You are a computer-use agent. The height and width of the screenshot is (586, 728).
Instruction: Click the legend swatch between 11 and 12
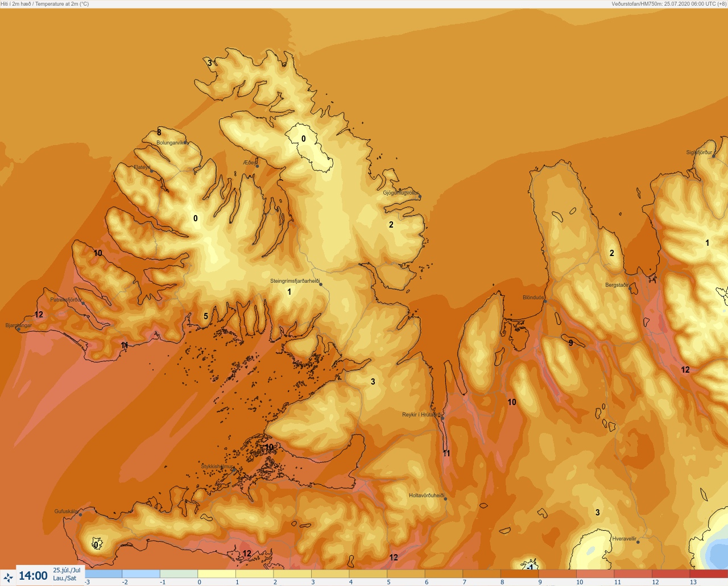[x=632, y=574]
